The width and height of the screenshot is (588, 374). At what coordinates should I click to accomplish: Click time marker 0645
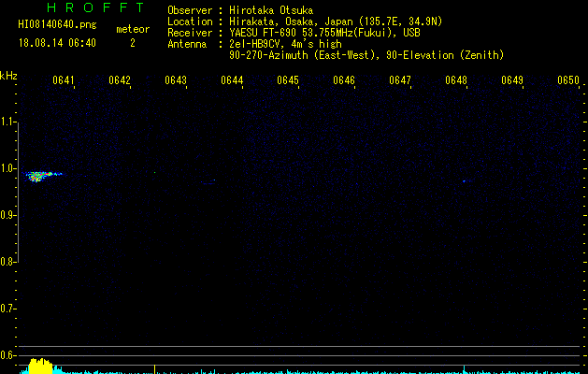(x=288, y=80)
